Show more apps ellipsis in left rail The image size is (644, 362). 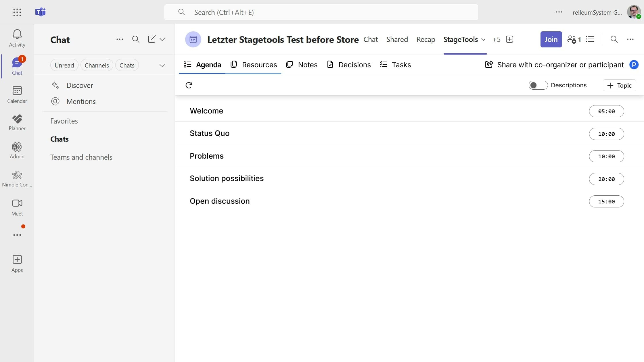[17, 235]
